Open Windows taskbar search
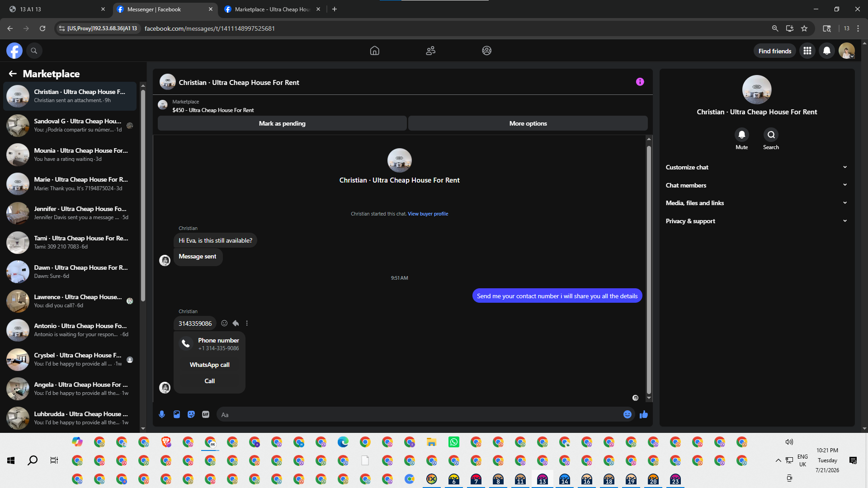Image resolution: width=868 pixels, height=488 pixels. pyautogui.click(x=33, y=460)
